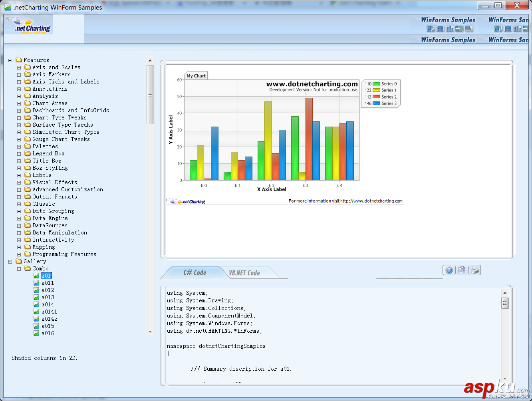Switch to the VB.NET Code tab

click(x=244, y=273)
